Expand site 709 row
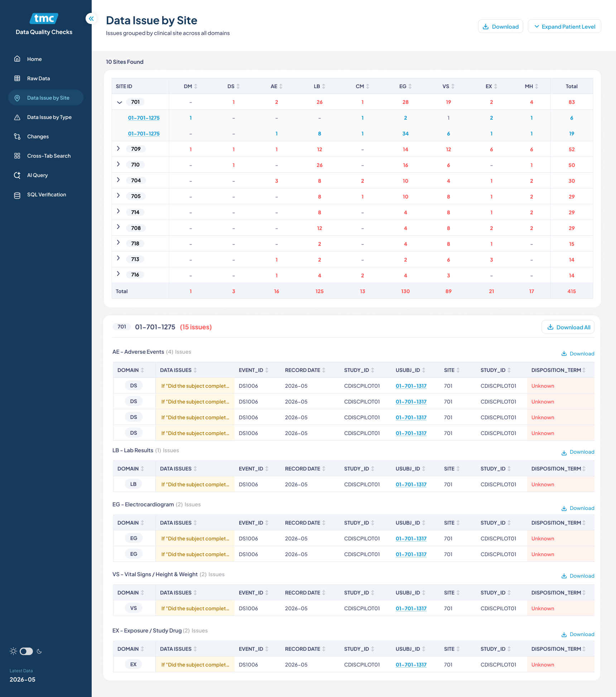The height and width of the screenshot is (697, 616). point(118,148)
